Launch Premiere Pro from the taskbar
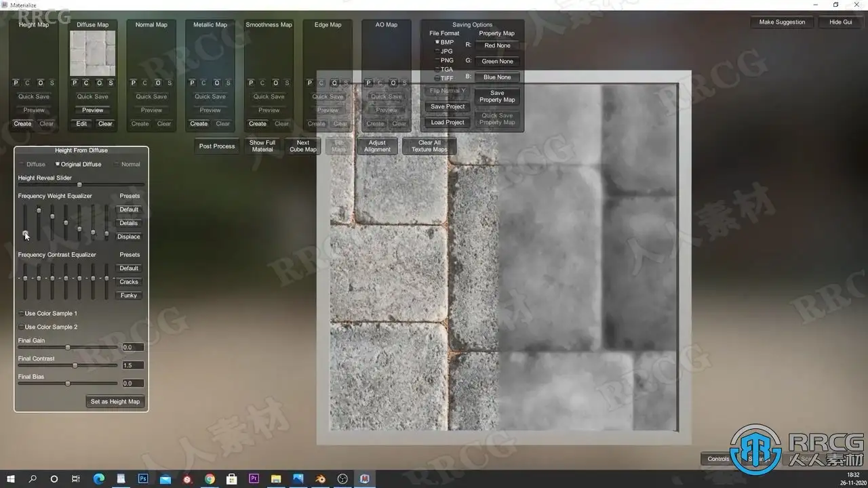The image size is (868, 488). [254, 479]
